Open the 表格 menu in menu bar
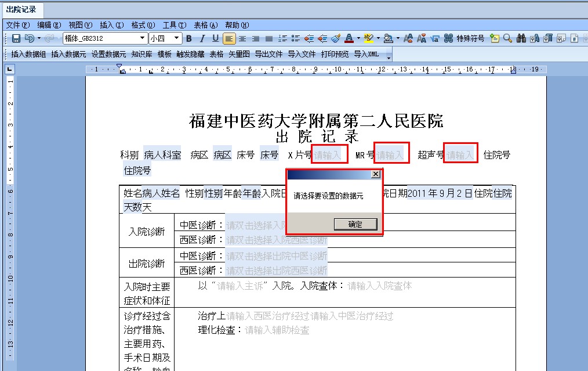This screenshot has height=371, width=588. (205, 25)
